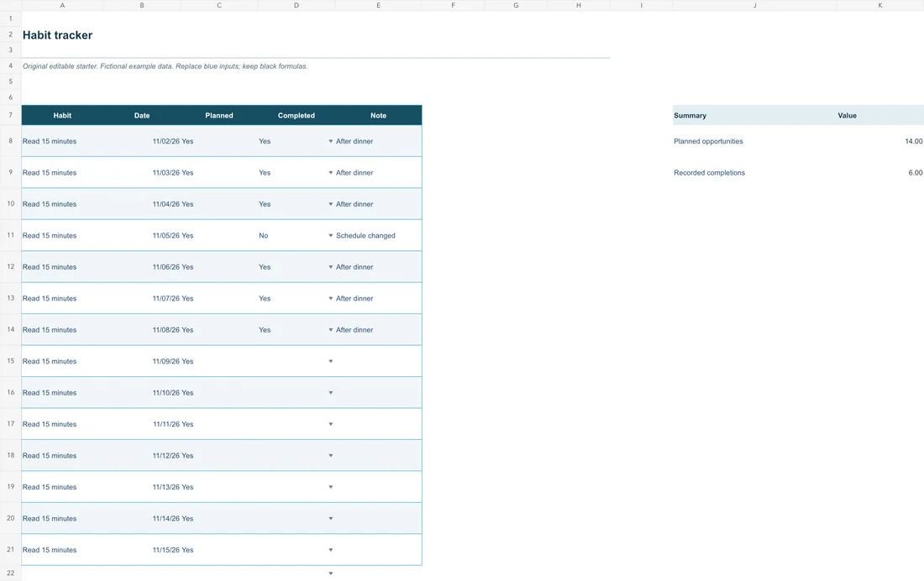Expand the dropdown arrow in the 11/06/26 row

pos(331,267)
